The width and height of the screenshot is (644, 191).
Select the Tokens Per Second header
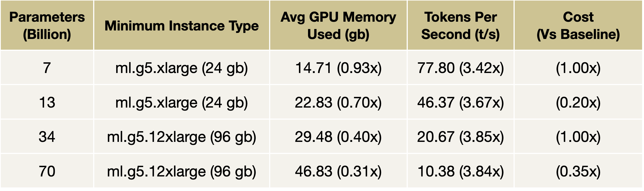pyautogui.click(x=460, y=26)
